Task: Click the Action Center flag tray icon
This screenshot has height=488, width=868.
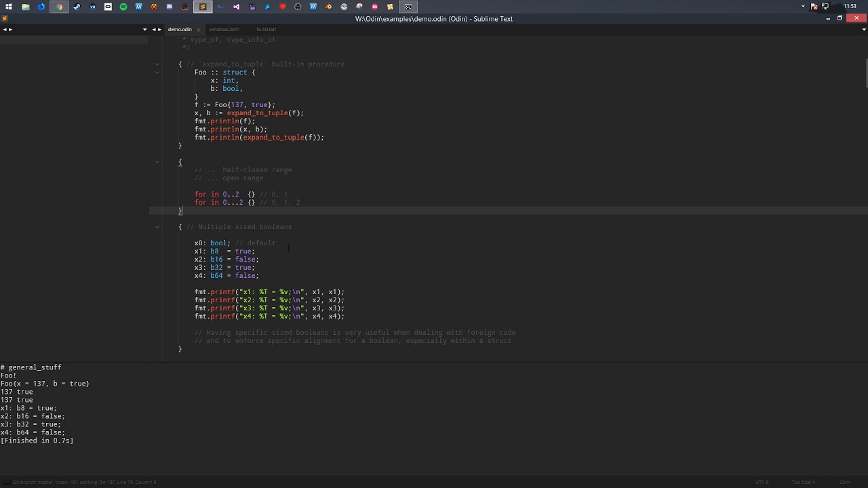Action: pyautogui.click(x=814, y=7)
